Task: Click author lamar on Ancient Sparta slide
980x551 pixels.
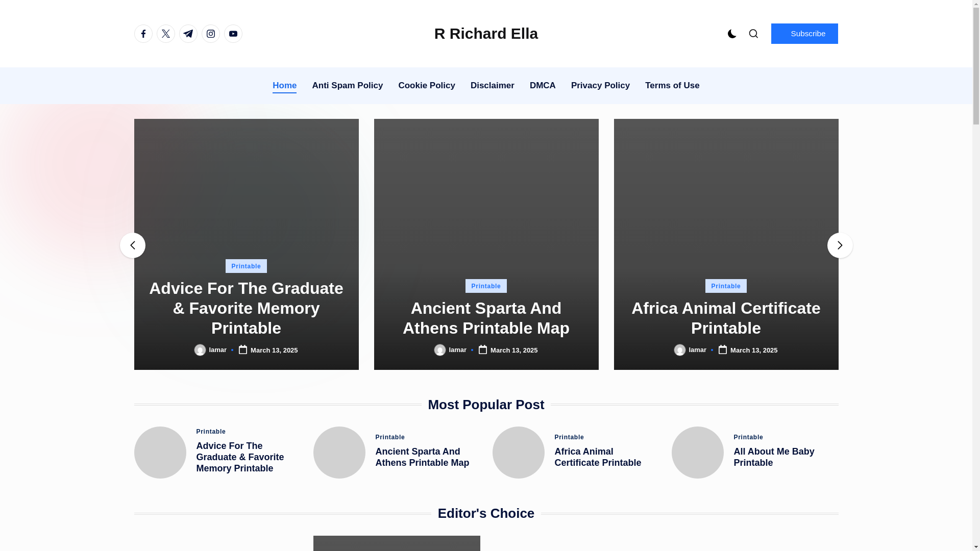Action: (x=458, y=350)
